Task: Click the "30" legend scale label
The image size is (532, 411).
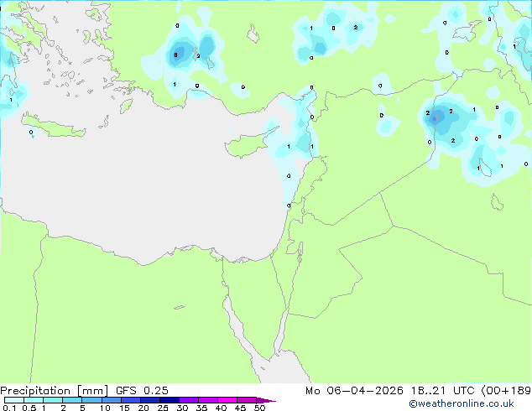Action: point(182,408)
